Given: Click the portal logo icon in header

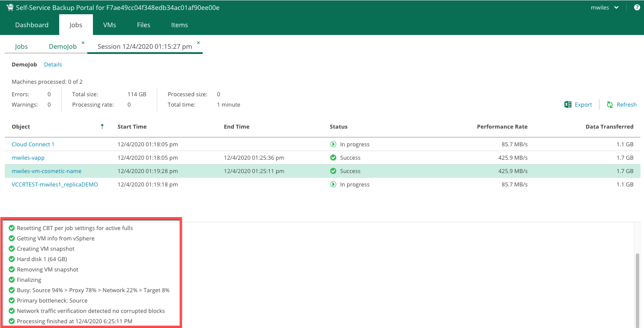Looking at the screenshot, I should 10,7.
